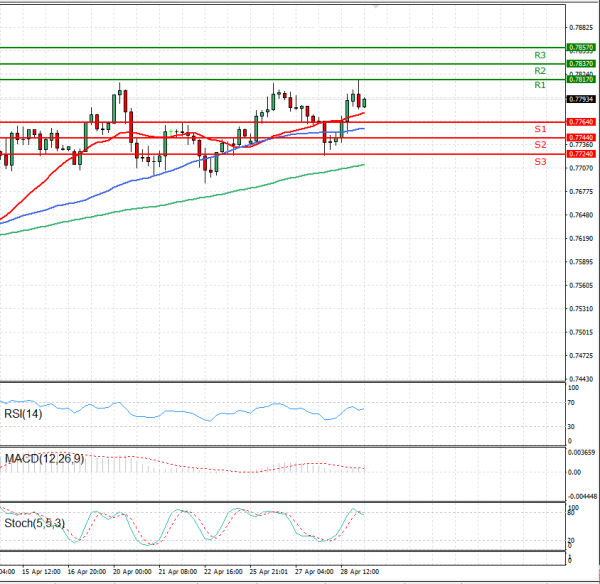
Task: Click the S1 support level label
Action: (x=539, y=129)
